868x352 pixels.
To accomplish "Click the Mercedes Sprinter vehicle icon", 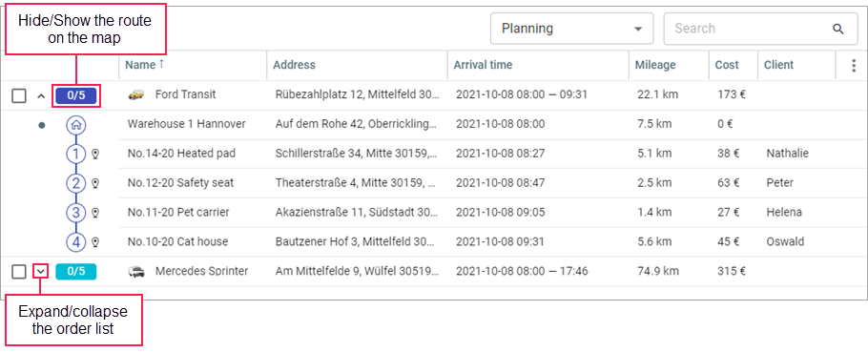I will point(136,271).
